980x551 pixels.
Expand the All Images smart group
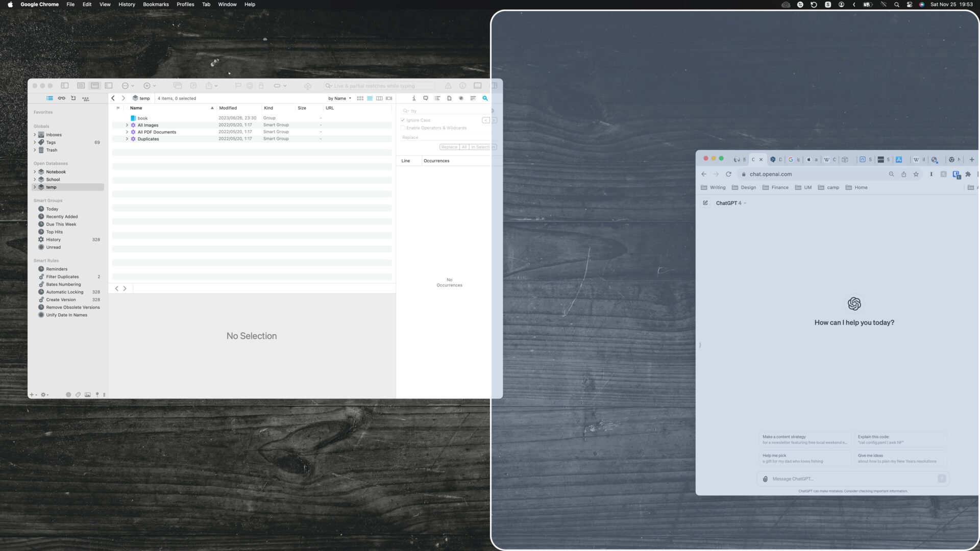click(127, 125)
